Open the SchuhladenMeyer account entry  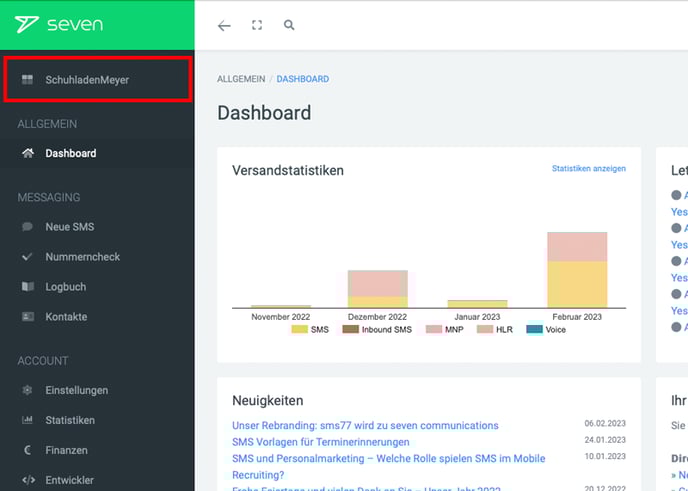point(97,79)
